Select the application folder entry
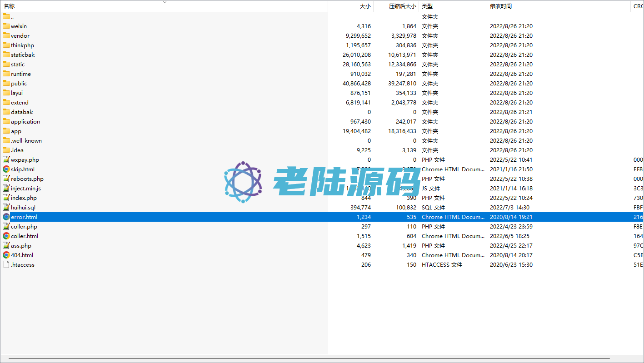 point(25,121)
